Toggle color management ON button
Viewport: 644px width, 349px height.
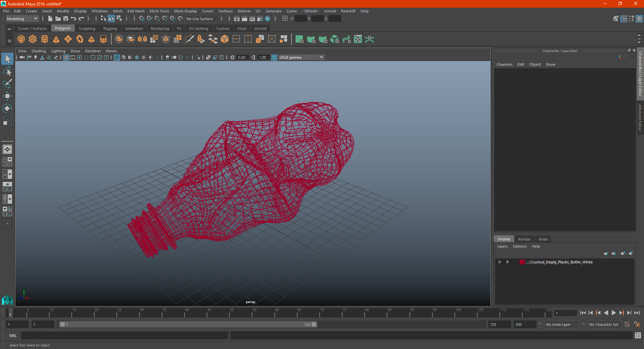point(274,57)
